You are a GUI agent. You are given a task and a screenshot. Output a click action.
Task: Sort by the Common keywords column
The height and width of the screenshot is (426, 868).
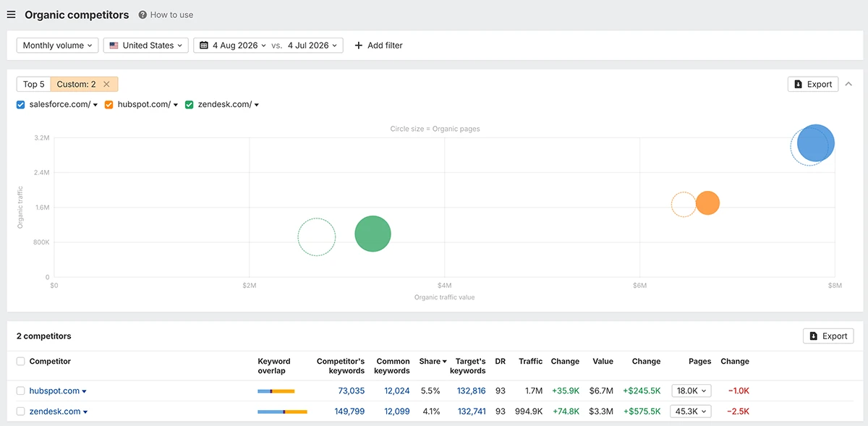392,366
